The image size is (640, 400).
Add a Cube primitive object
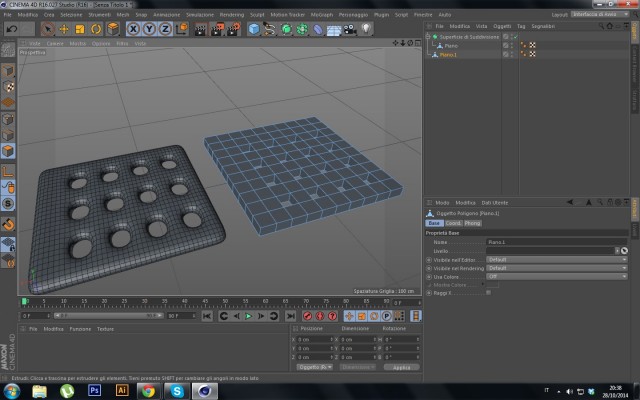point(254,29)
